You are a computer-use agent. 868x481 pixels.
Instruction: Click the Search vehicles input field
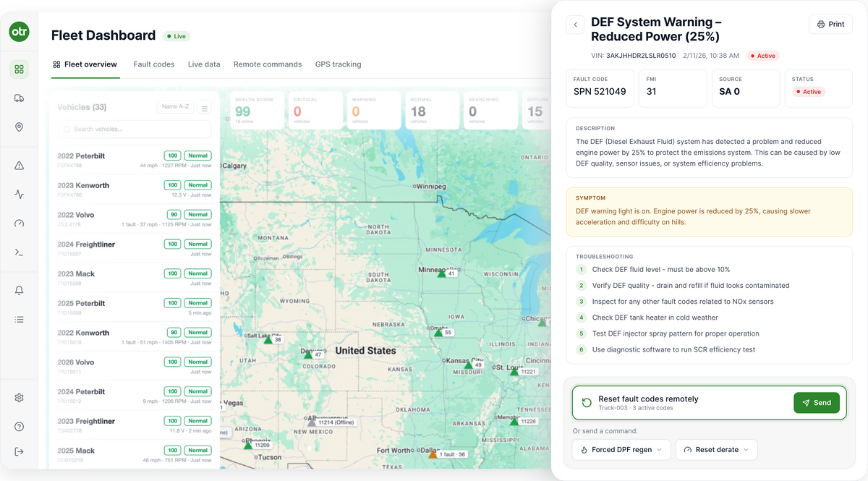pyautogui.click(x=135, y=129)
